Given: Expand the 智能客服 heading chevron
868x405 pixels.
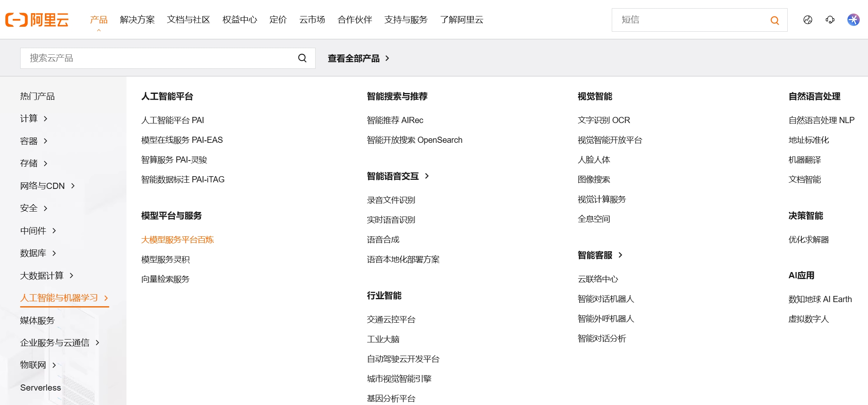Looking at the screenshot, I should pos(620,255).
